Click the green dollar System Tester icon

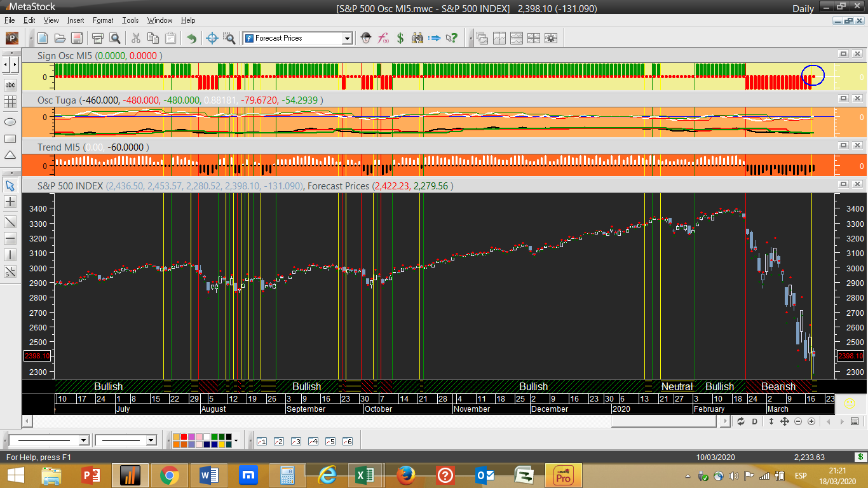tap(400, 38)
